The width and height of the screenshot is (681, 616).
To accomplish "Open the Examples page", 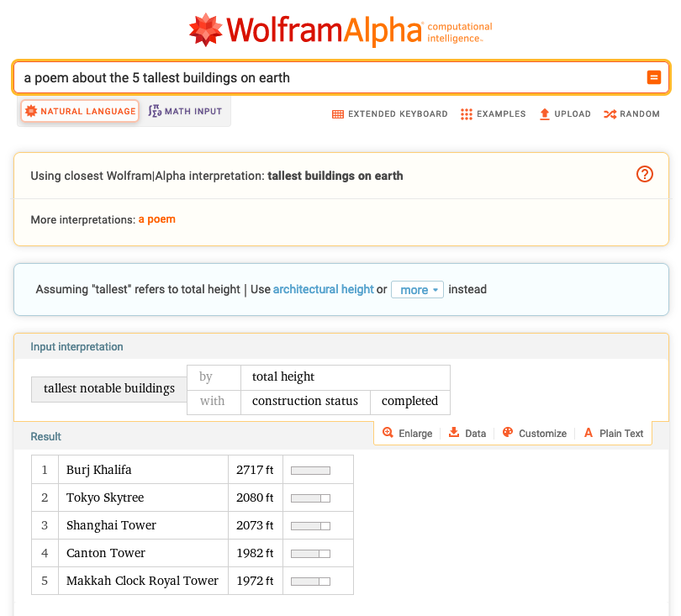I will point(493,113).
